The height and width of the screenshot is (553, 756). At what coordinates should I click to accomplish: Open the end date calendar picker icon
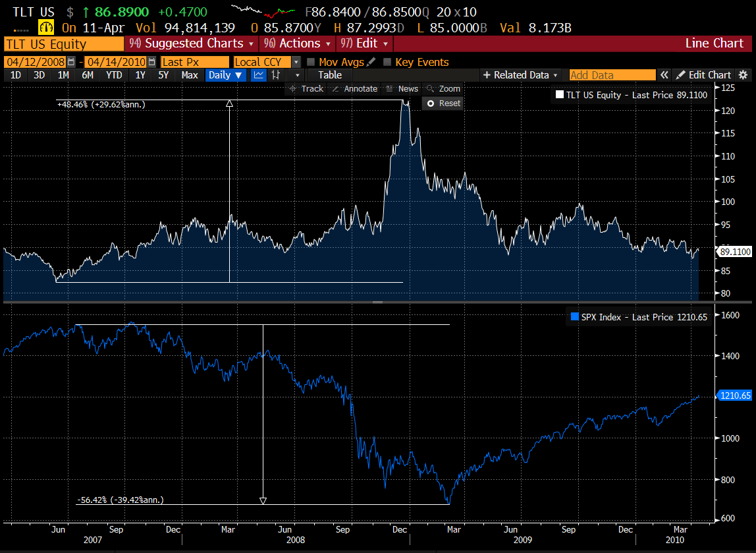(x=152, y=62)
